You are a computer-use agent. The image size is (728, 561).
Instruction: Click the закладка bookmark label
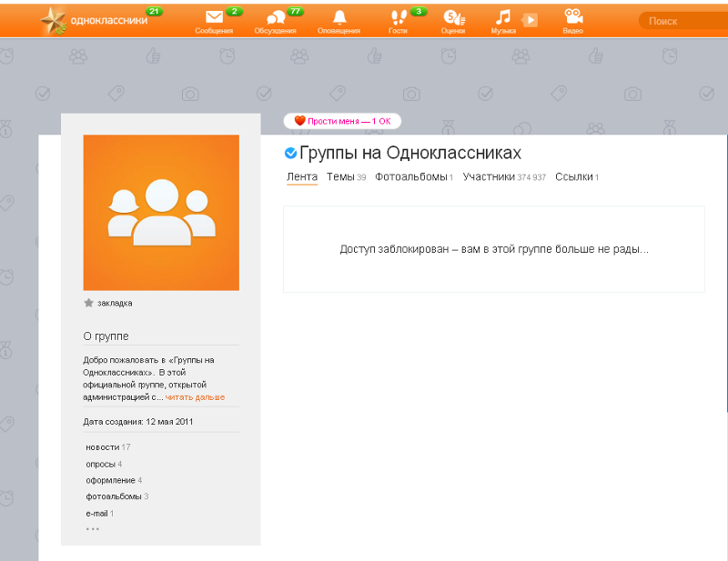point(115,304)
